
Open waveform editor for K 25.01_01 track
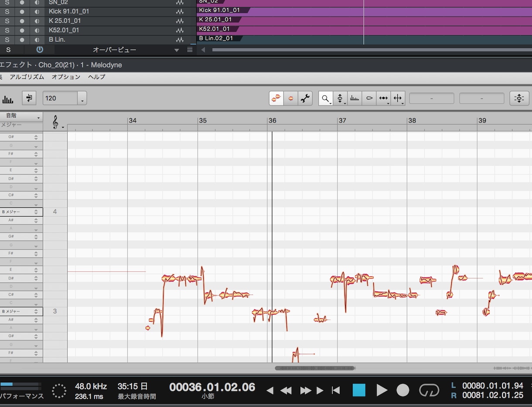coord(180,21)
